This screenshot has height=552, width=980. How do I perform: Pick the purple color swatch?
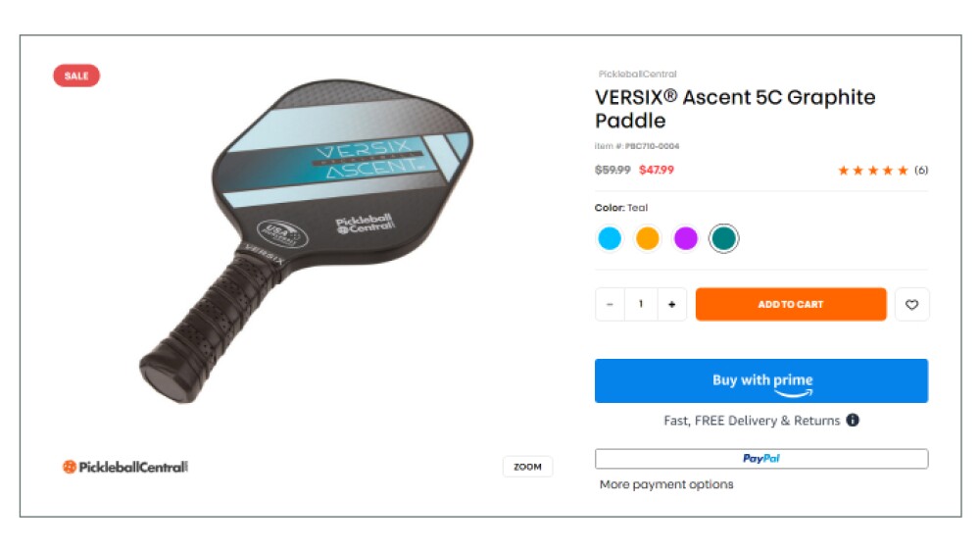tap(686, 238)
